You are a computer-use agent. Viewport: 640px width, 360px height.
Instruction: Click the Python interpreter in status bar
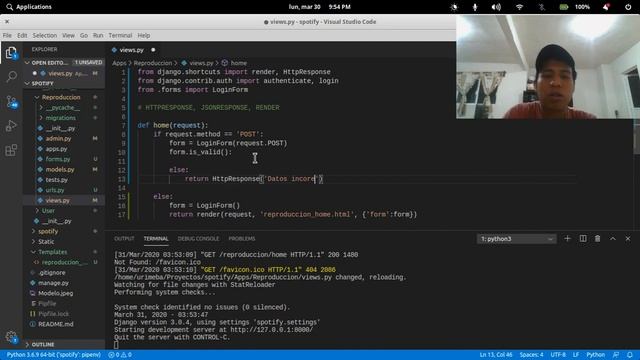(53, 355)
